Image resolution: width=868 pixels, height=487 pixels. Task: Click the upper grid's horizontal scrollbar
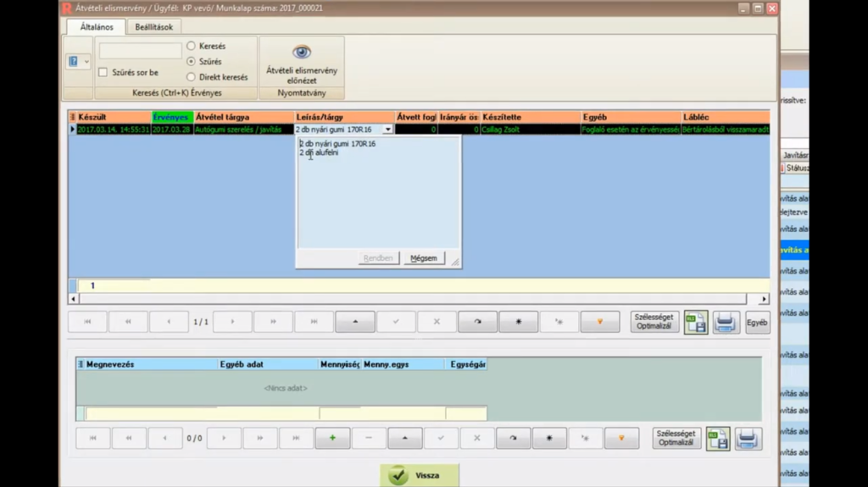point(415,299)
